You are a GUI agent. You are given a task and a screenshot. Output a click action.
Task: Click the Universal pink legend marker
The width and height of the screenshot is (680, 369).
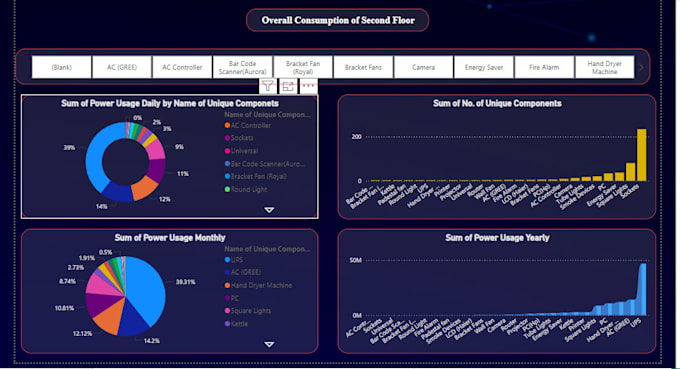tap(227, 151)
